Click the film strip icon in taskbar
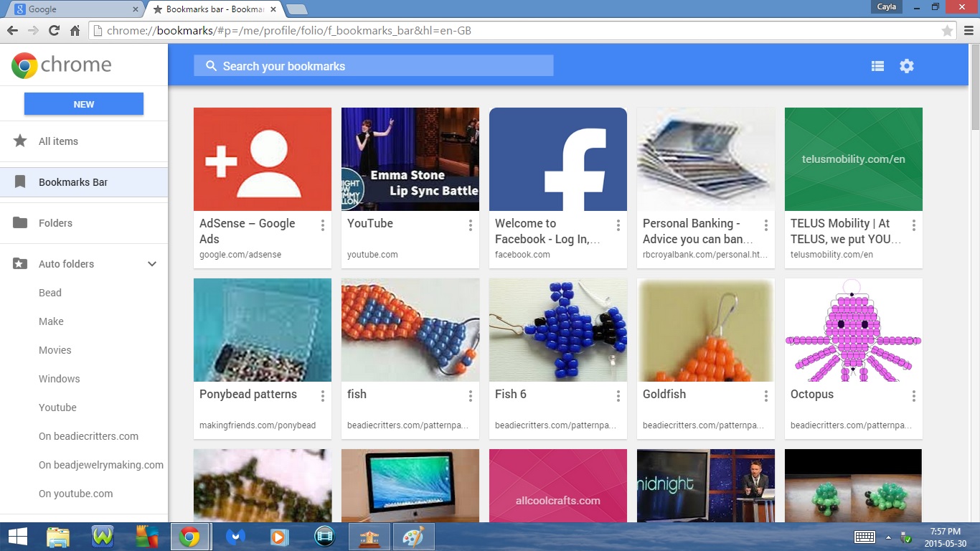980x551 pixels. (x=325, y=537)
